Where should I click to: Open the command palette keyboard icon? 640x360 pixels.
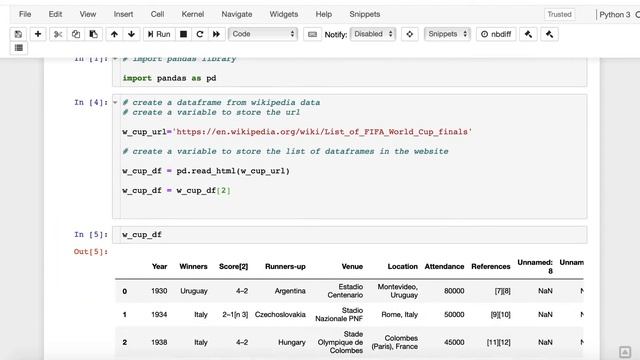pos(312,34)
